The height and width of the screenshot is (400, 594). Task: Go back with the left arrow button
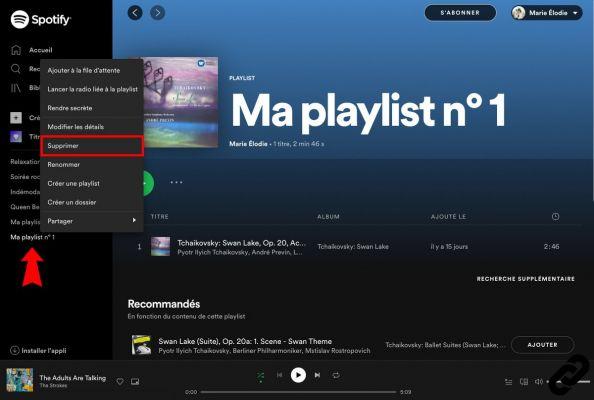135,13
